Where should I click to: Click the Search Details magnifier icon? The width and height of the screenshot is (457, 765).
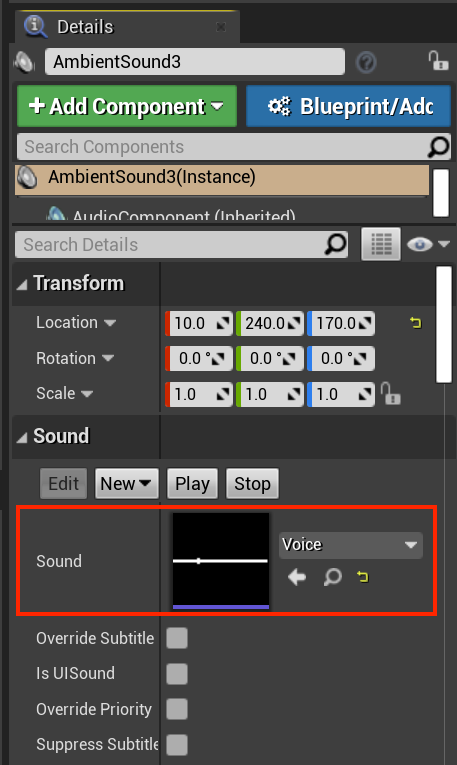click(x=336, y=244)
